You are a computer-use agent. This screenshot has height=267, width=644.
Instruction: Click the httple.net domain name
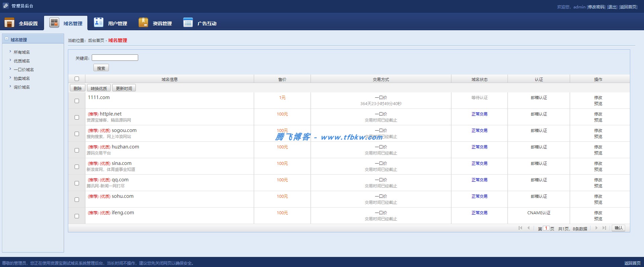tap(111, 114)
